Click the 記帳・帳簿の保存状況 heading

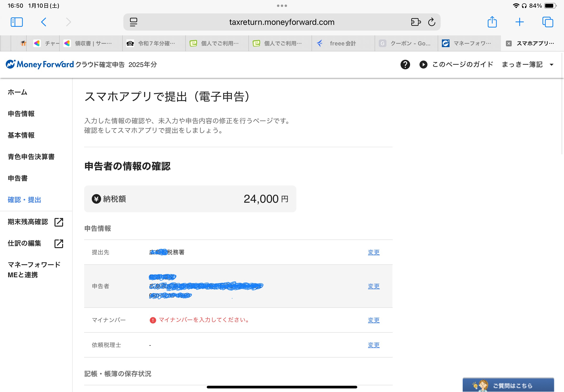[118, 374]
